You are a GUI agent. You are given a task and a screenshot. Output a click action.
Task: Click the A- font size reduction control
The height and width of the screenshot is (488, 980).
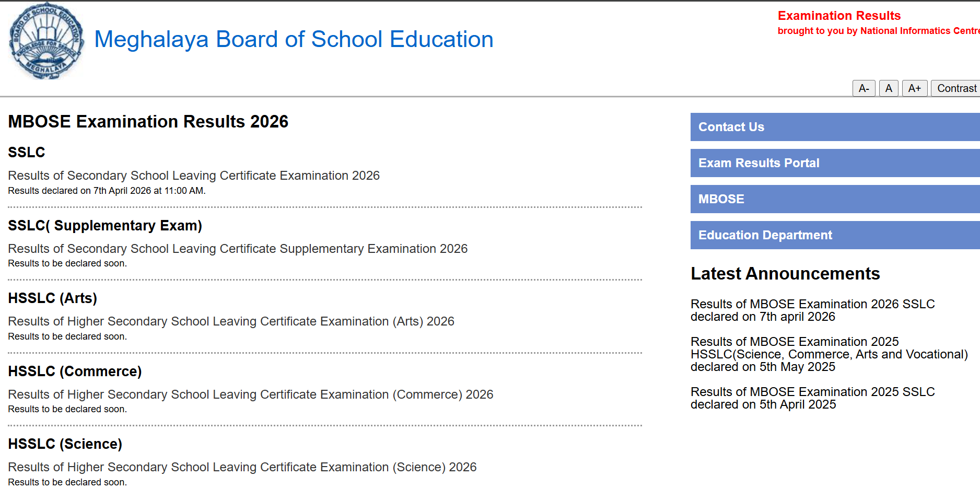click(864, 88)
